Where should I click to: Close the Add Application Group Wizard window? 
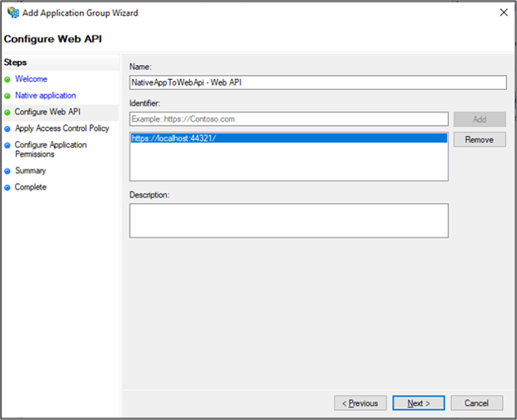504,12
